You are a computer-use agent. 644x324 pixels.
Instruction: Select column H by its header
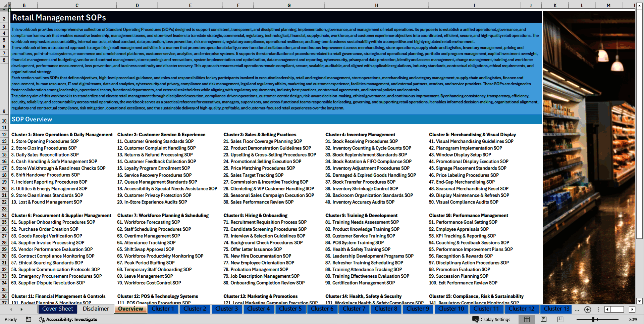click(377, 5)
